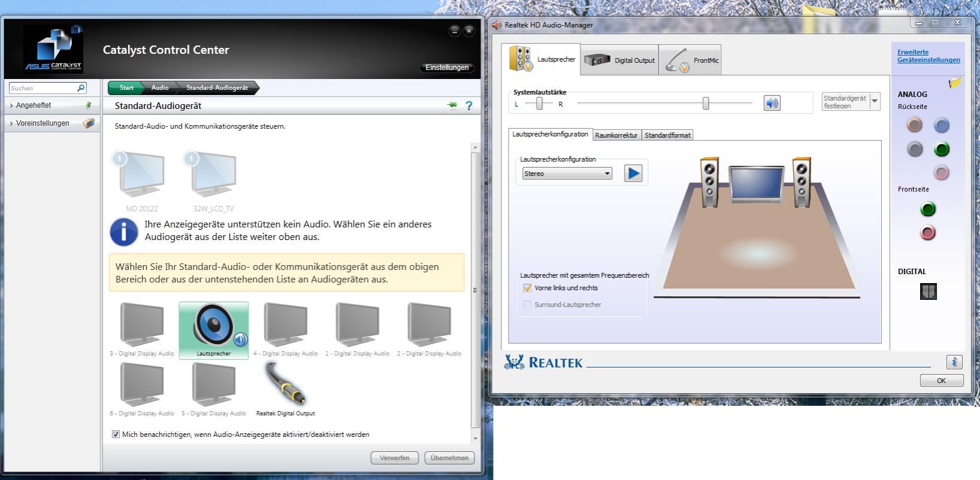Open the Einstellungen menu

(x=447, y=68)
